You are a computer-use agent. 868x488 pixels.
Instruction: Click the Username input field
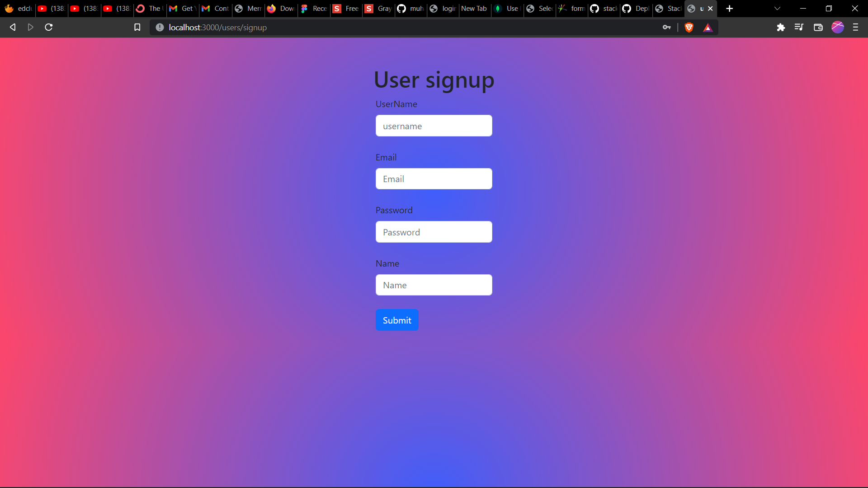click(x=434, y=126)
